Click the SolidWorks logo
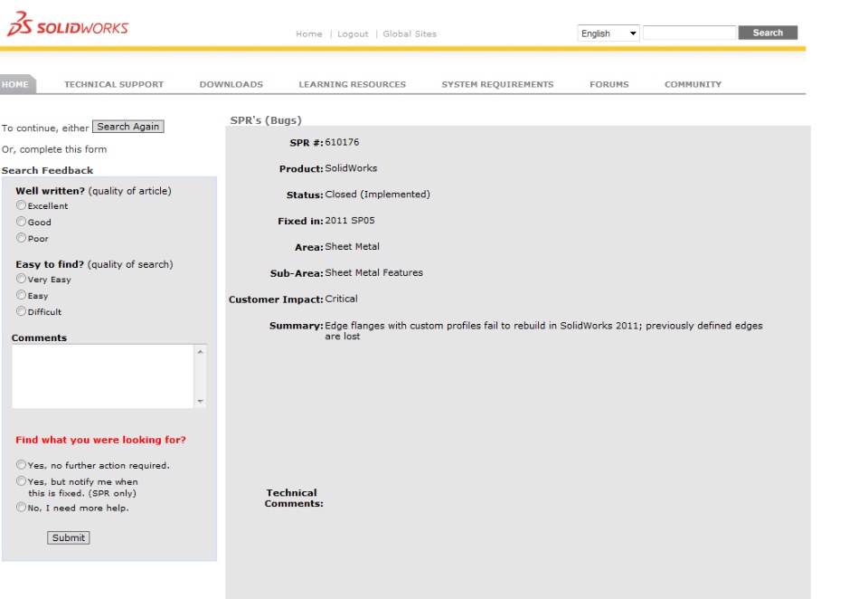The image size is (868, 599). coord(68,24)
